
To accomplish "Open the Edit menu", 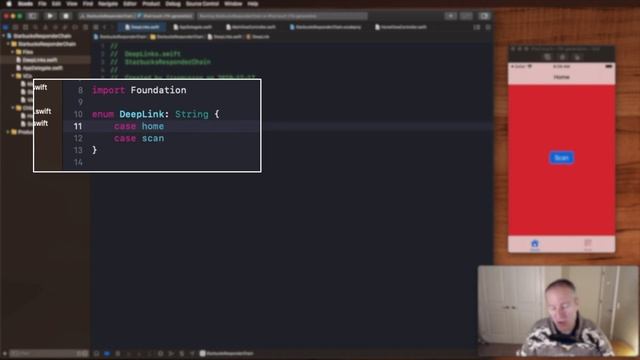I will pos(56,4).
